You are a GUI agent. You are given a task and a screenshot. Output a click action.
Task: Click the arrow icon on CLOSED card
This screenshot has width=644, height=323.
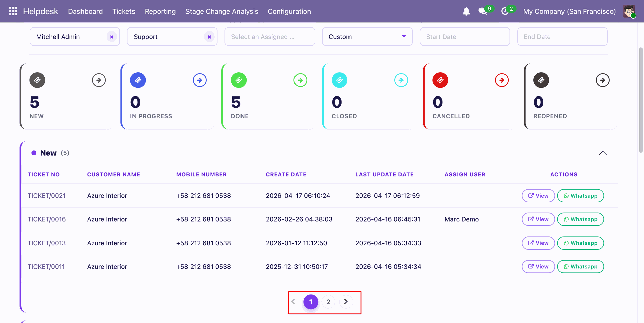tap(401, 80)
